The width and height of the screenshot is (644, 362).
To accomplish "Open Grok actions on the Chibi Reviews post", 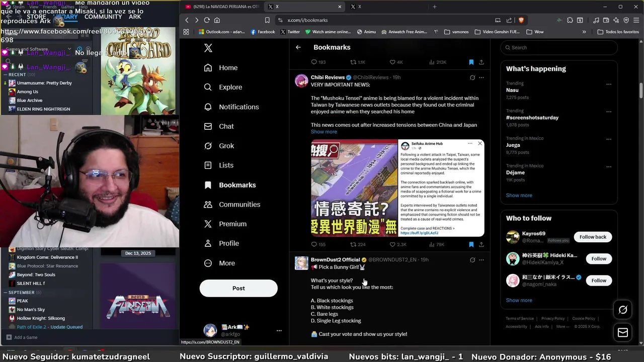I will click(472, 77).
